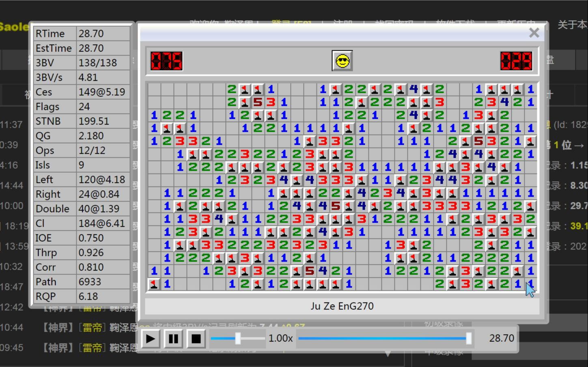Click the timer display showing 029
This screenshot has width=588, height=367.
[x=516, y=61]
